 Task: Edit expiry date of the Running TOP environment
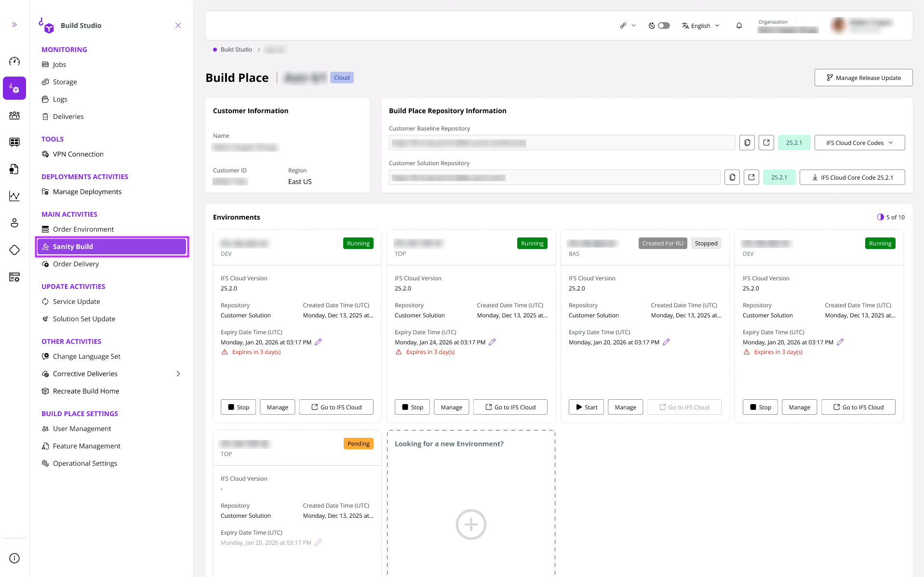point(492,342)
